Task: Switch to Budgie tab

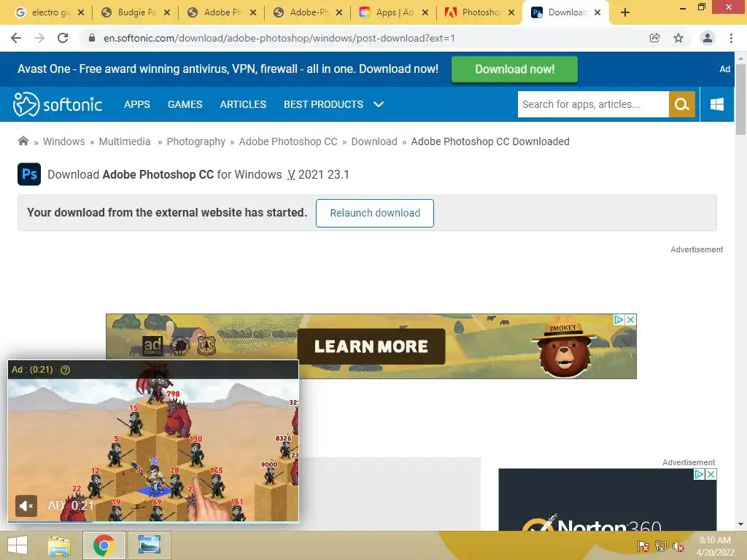Action: [x=135, y=12]
